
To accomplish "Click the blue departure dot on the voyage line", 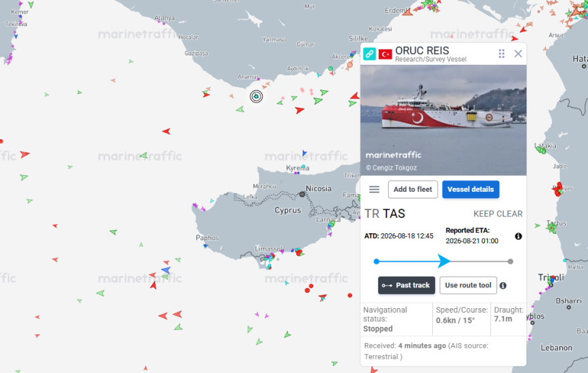I will (376, 261).
